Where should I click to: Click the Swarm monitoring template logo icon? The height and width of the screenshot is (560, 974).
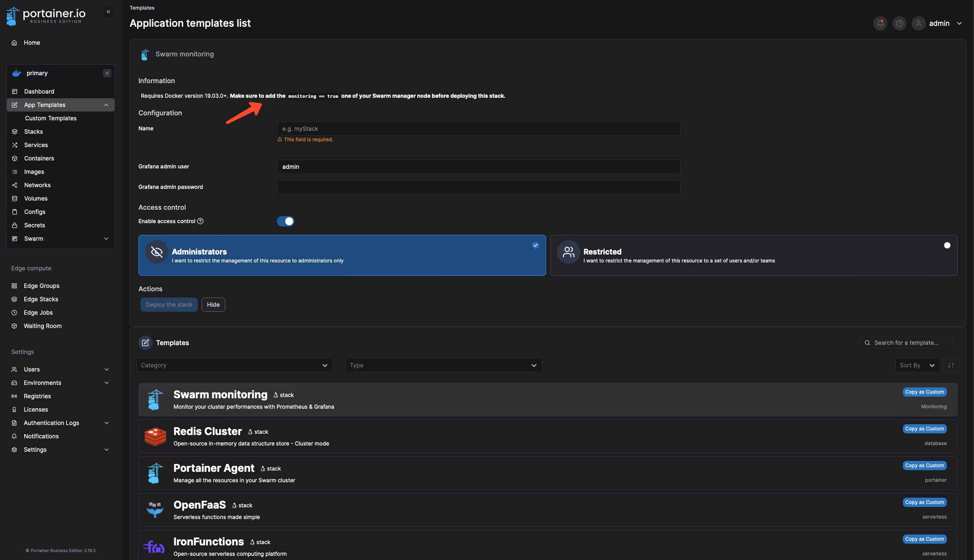pos(155,400)
